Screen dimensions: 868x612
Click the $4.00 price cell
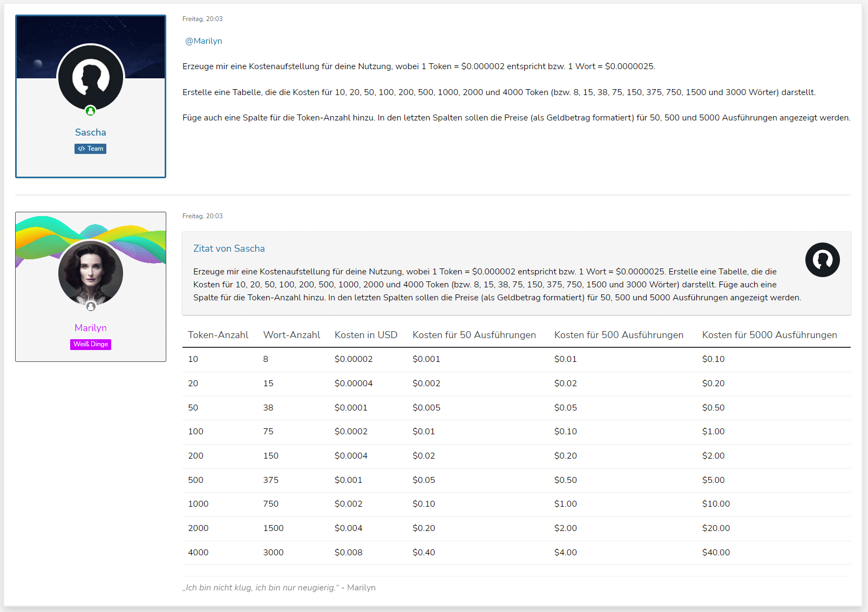(565, 553)
